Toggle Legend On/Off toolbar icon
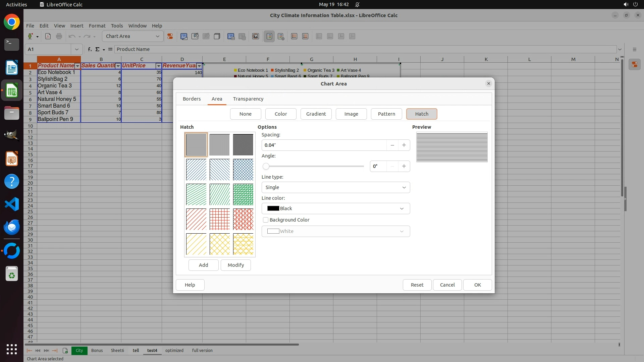This screenshot has width=644, height=362. coord(269,36)
